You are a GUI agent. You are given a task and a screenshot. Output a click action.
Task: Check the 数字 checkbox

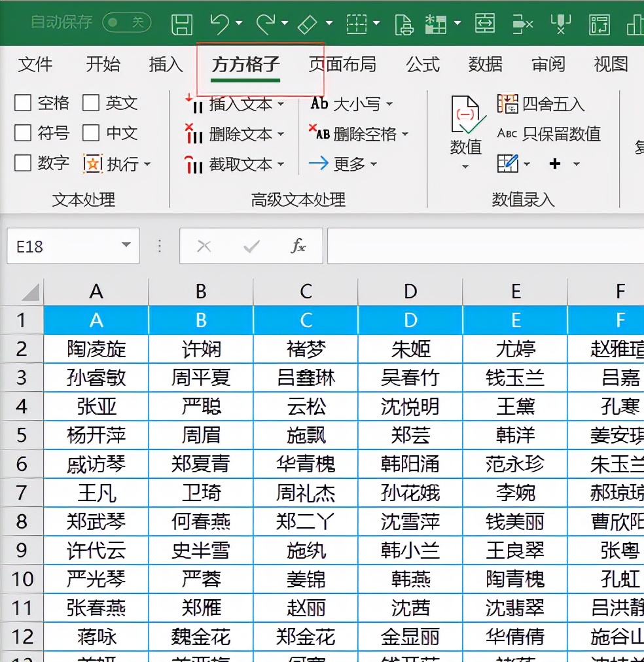pyautogui.click(x=23, y=162)
